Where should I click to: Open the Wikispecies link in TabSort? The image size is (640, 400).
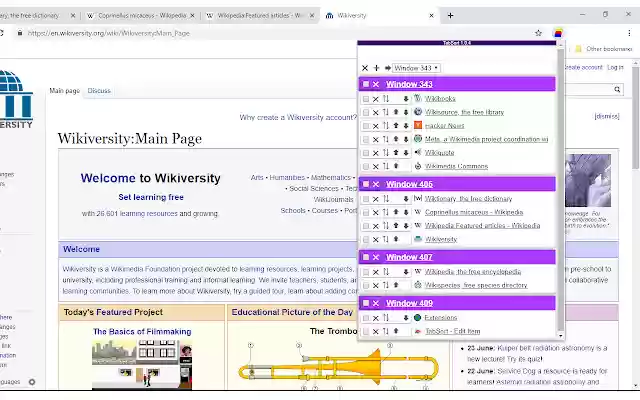coord(476,285)
